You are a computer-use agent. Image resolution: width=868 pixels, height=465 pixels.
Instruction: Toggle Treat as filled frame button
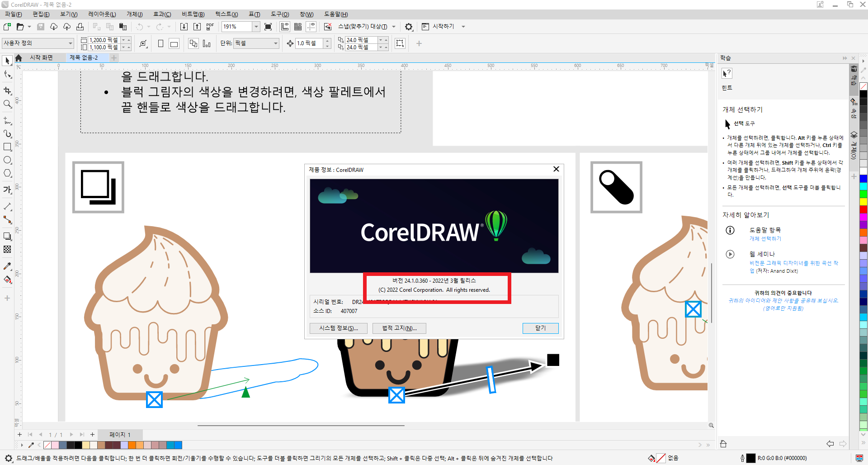(x=400, y=43)
